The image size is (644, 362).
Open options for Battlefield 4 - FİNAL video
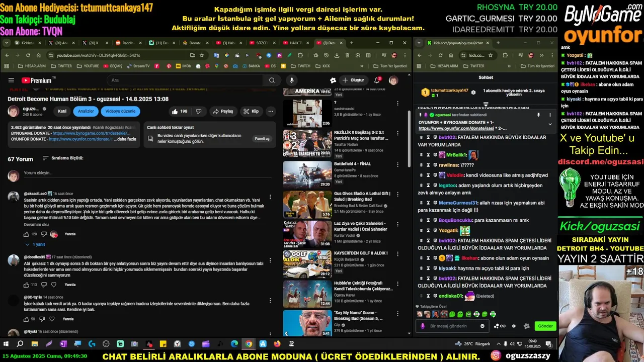397,164
